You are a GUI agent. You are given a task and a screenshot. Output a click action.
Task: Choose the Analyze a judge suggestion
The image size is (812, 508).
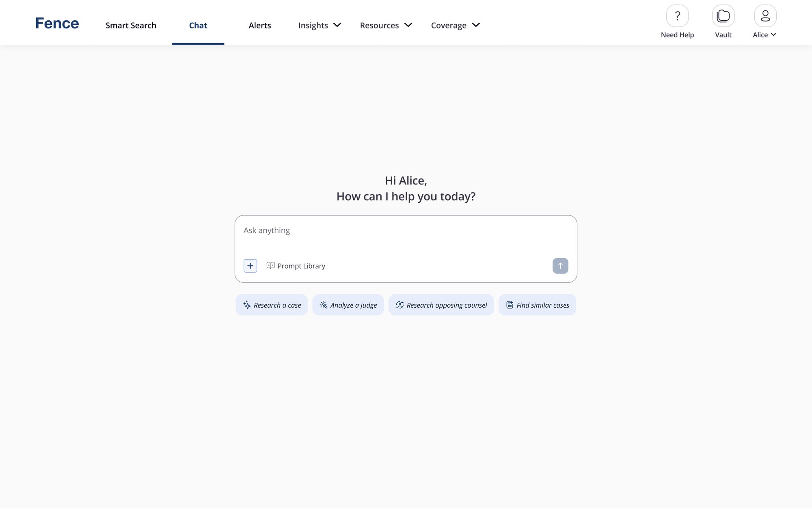coord(348,305)
